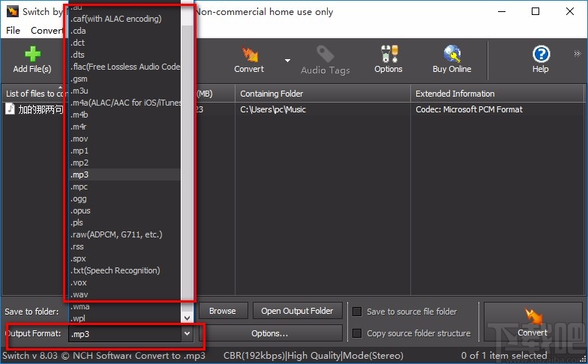Viewport: 588px width, 364px height.
Task: Open the File menu
Action: tap(13, 30)
